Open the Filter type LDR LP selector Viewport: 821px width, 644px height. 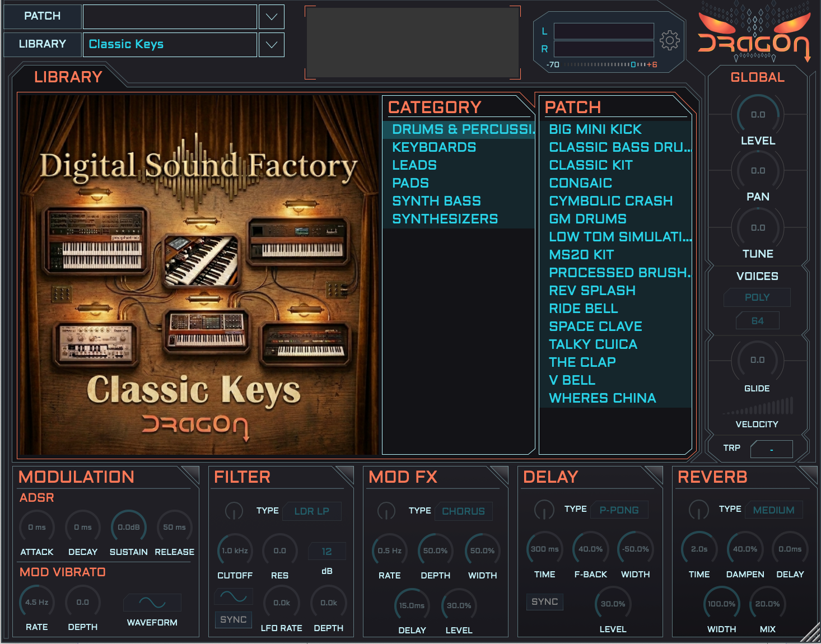[x=311, y=511]
